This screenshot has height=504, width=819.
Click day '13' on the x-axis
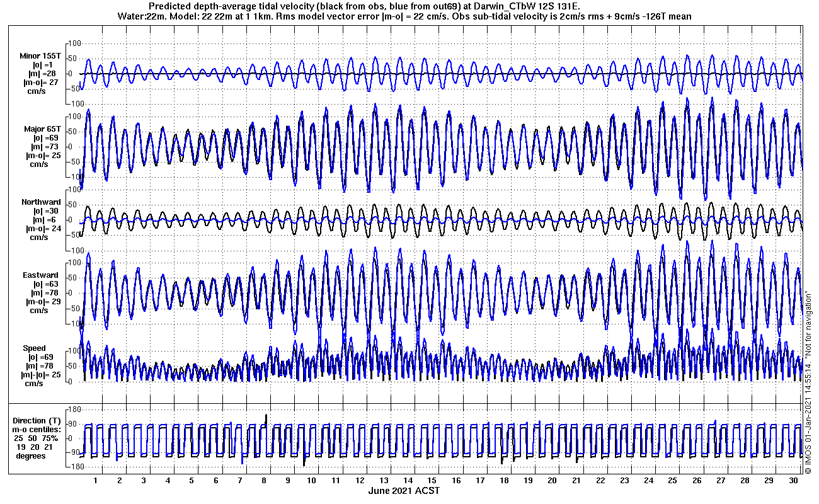click(384, 481)
